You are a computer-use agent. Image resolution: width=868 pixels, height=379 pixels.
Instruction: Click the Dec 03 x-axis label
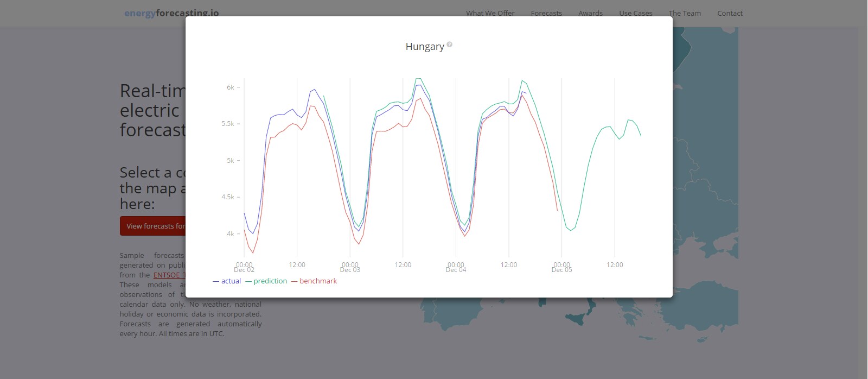(350, 269)
